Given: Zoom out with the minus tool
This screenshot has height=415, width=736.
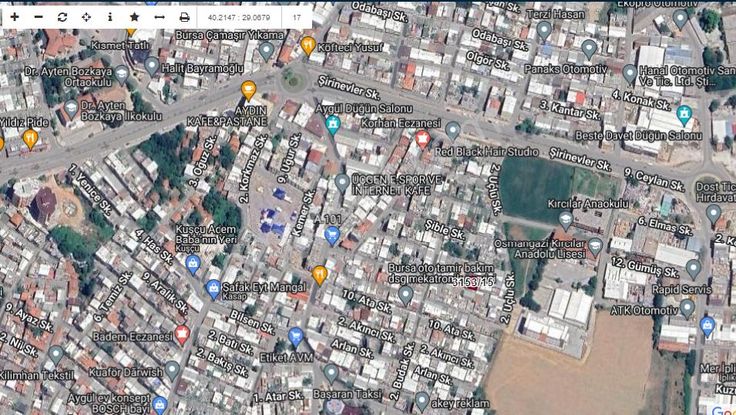Looking at the screenshot, I should pos(38,17).
